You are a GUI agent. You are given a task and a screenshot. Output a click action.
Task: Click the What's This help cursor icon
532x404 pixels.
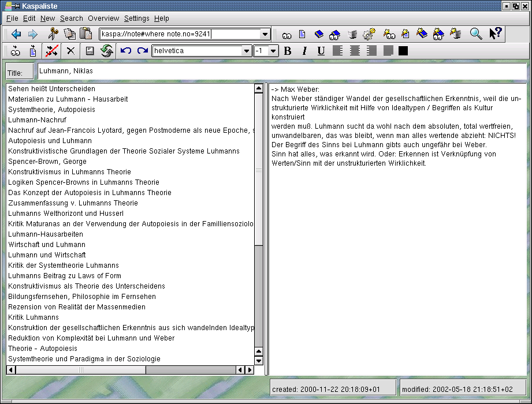[496, 33]
